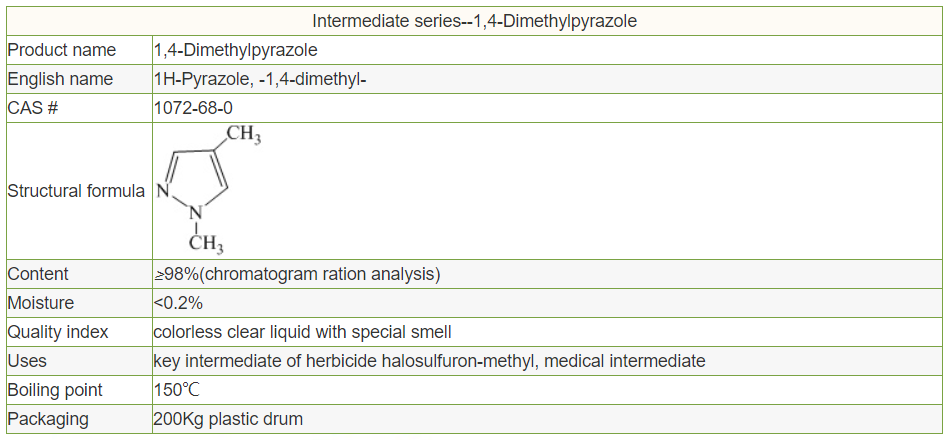
Task: Click the table title 'Intermediate series--1,4-Dimethylpyrazole'
Action: click(475, 20)
